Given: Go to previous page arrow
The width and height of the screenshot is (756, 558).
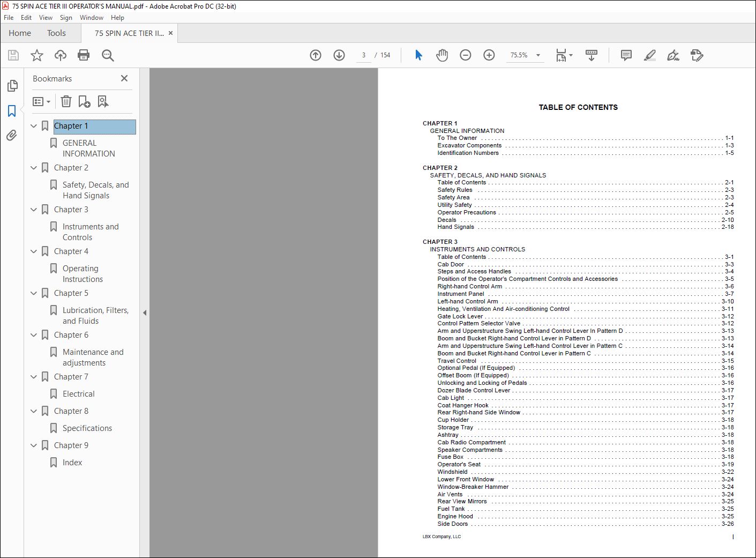Looking at the screenshot, I should point(316,55).
